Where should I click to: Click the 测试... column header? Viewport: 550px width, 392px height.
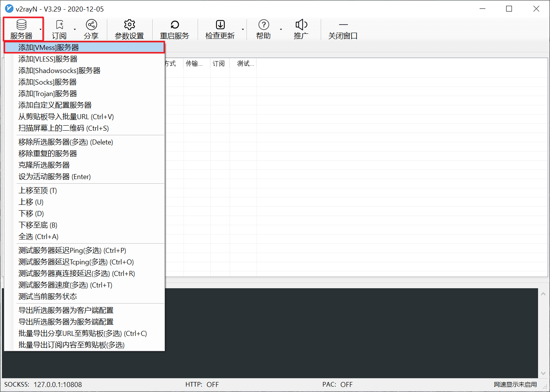click(x=243, y=63)
